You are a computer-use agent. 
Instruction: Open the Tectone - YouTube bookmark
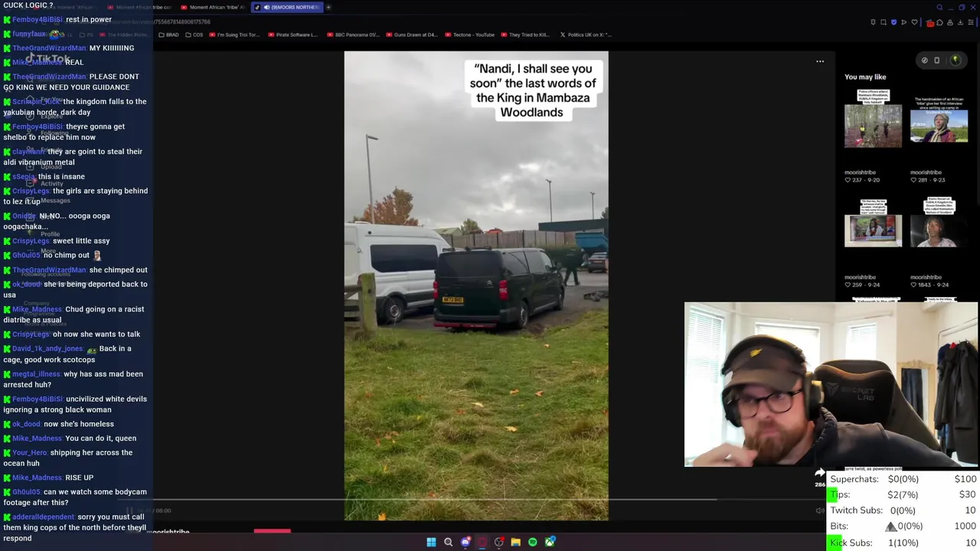point(469,34)
